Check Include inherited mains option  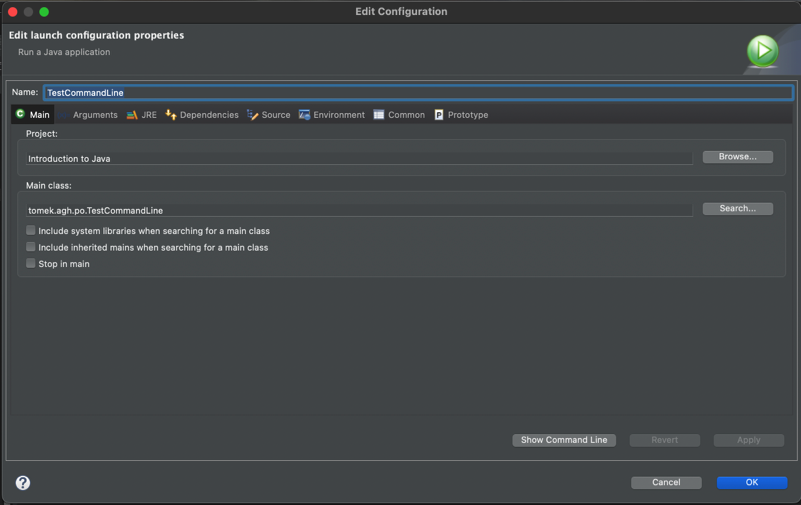[31, 247]
